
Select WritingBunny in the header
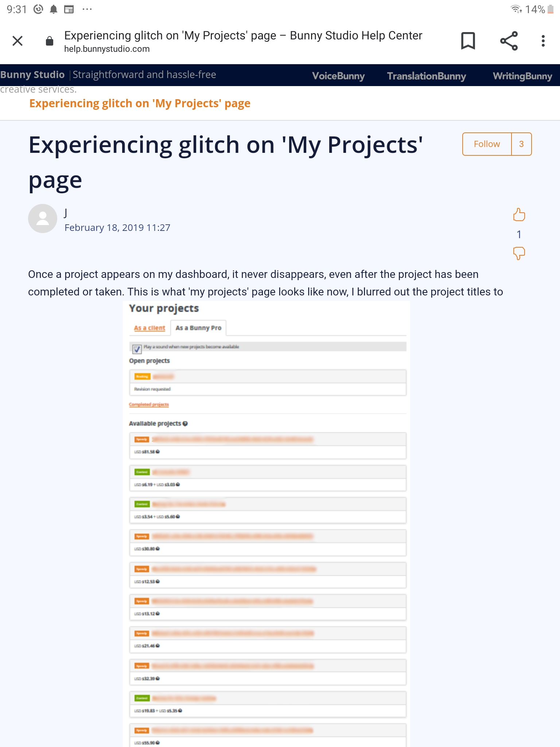coord(522,76)
